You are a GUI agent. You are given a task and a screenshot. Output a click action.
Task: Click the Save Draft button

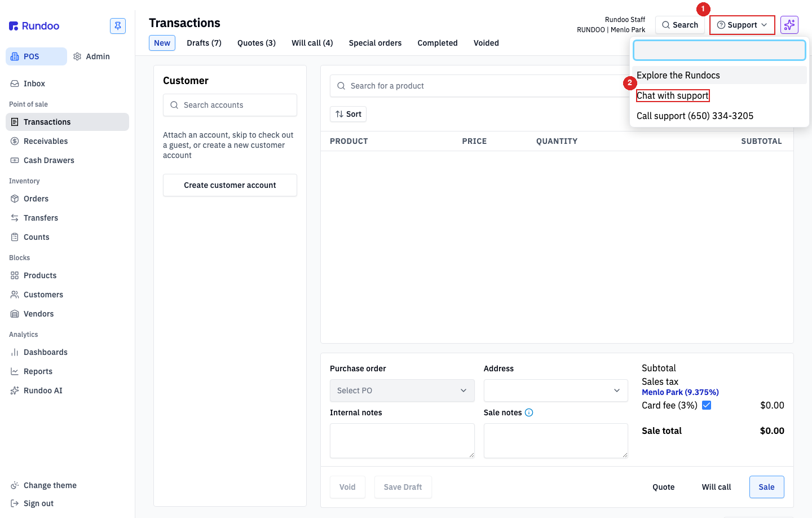point(403,487)
